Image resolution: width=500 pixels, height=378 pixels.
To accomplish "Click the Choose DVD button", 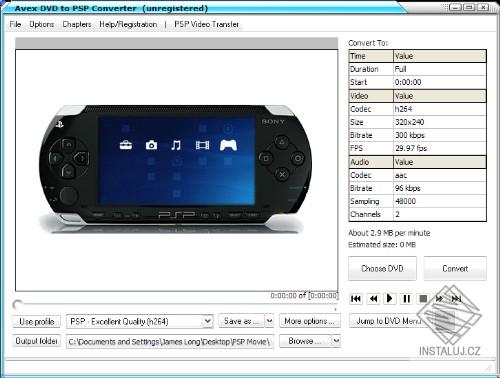I will point(382,268).
